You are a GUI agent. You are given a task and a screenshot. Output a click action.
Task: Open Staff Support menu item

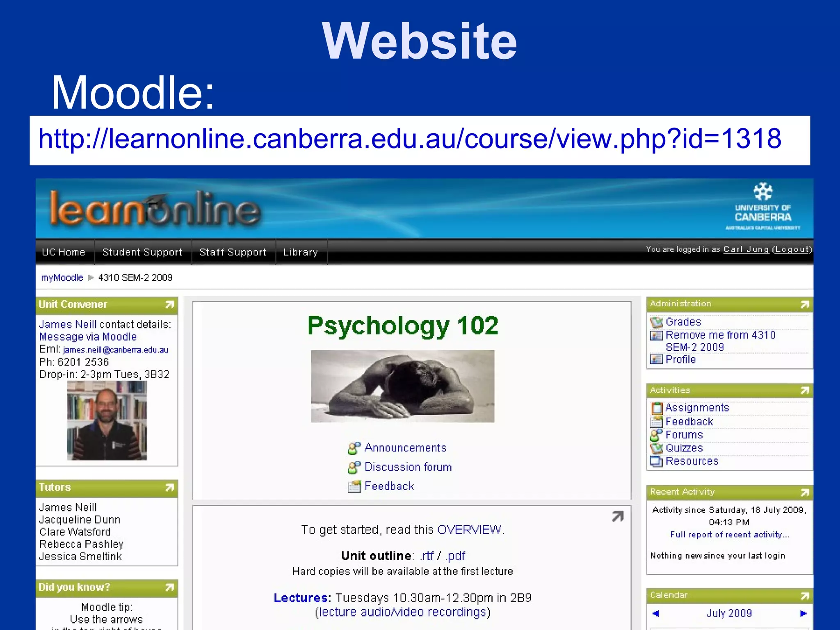pyautogui.click(x=233, y=252)
